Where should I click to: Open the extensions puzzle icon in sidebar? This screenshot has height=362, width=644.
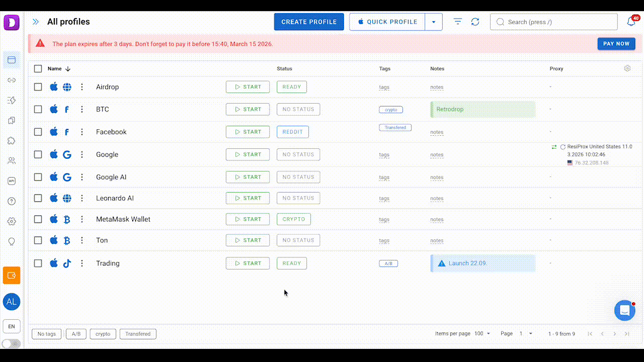coord(12,141)
